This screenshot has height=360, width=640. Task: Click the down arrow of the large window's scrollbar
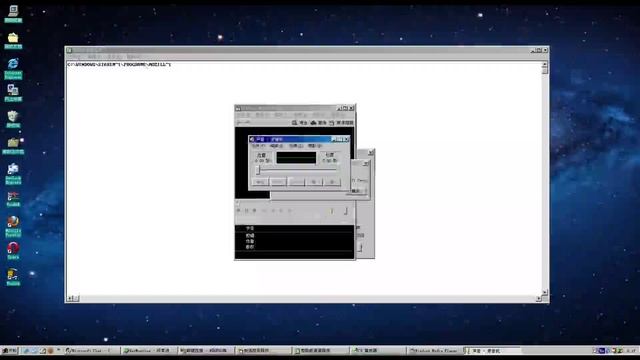point(544,292)
